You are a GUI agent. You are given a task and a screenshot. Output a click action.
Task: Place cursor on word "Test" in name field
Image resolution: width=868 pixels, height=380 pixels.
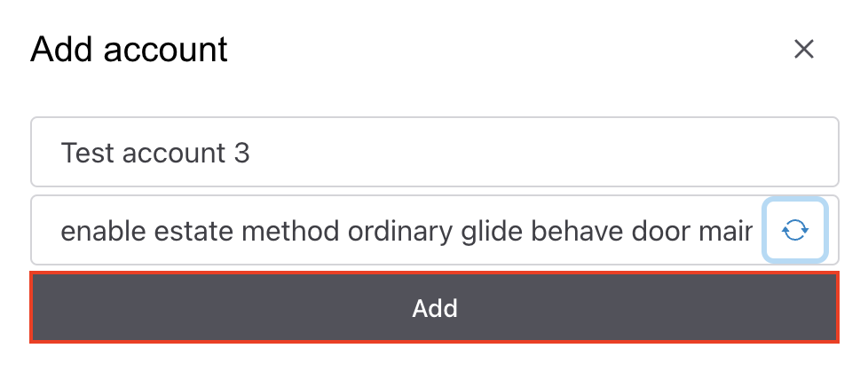point(88,153)
